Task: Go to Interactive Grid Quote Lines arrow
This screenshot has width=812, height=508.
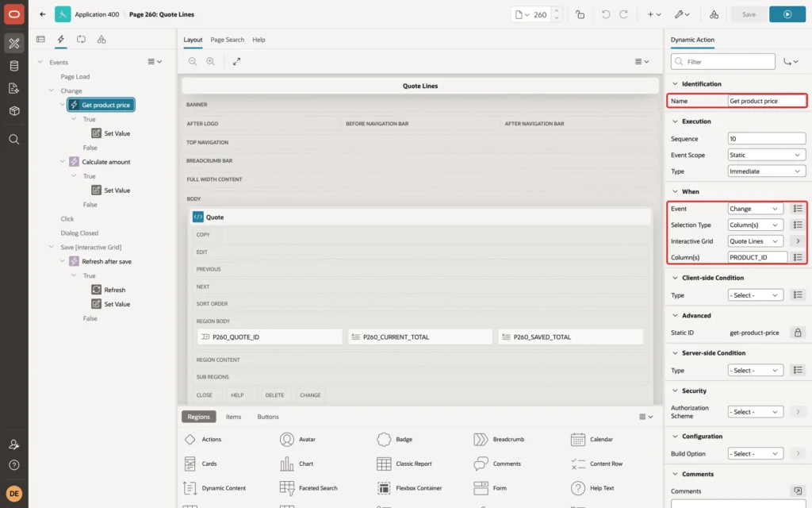Action: coord(798,241)
